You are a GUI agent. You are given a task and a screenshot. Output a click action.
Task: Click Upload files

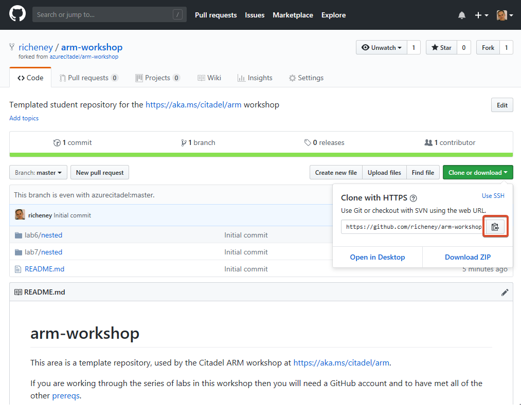tap(384, 172)
